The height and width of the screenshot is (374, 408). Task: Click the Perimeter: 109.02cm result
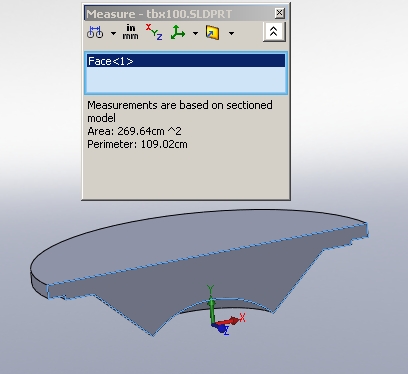pos(137,144)
